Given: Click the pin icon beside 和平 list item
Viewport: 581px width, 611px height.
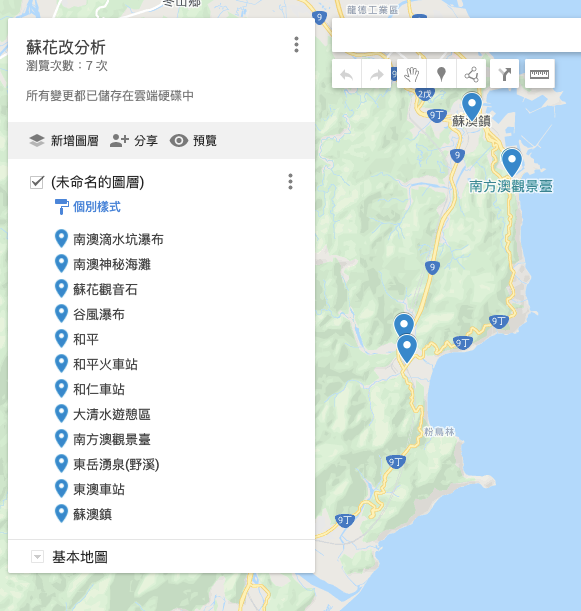Looking at the screenshot, I should 61,339.
